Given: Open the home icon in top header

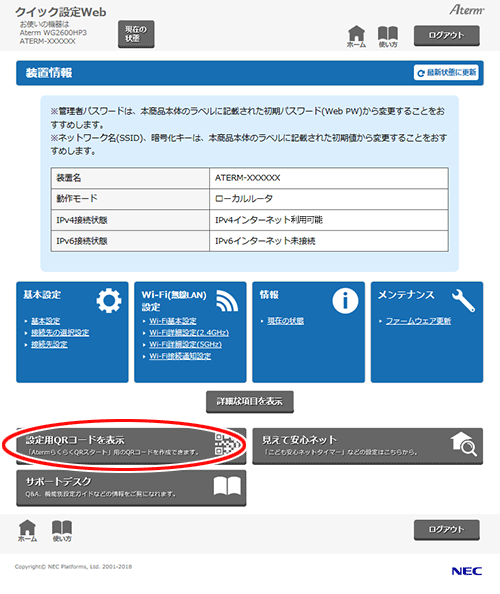Looking at the screenshot, I should (356, 36).
